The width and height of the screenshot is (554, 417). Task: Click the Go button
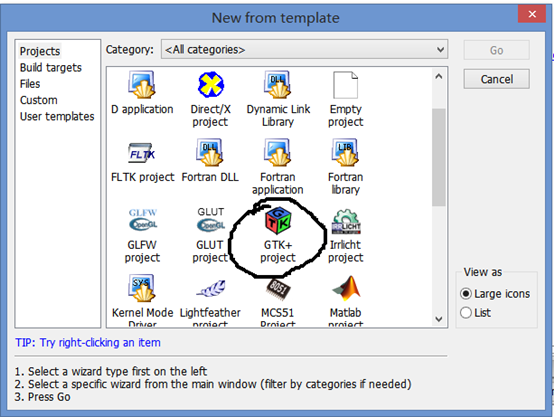pos(496,50)
